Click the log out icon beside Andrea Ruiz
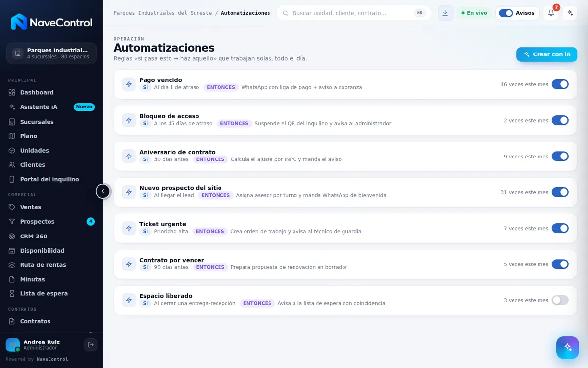This screenshot has height=368, width=588. [x=91, y=345]
